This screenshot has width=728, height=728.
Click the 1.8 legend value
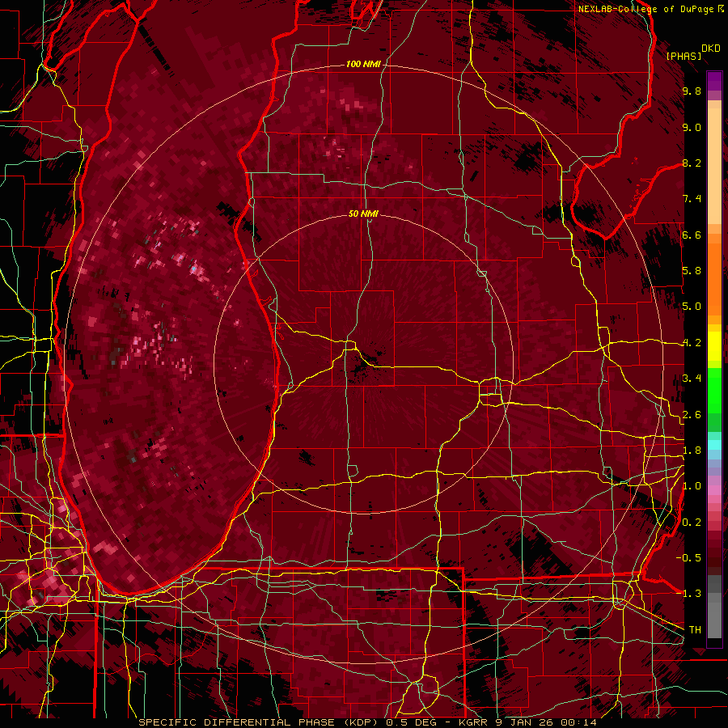(x=692, y=451)
